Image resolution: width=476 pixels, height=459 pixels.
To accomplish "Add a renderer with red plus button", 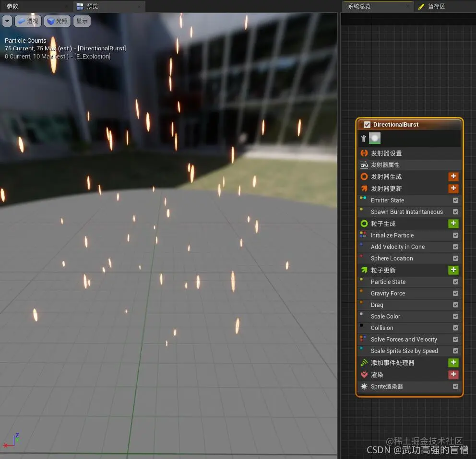I will pos(453,375).
